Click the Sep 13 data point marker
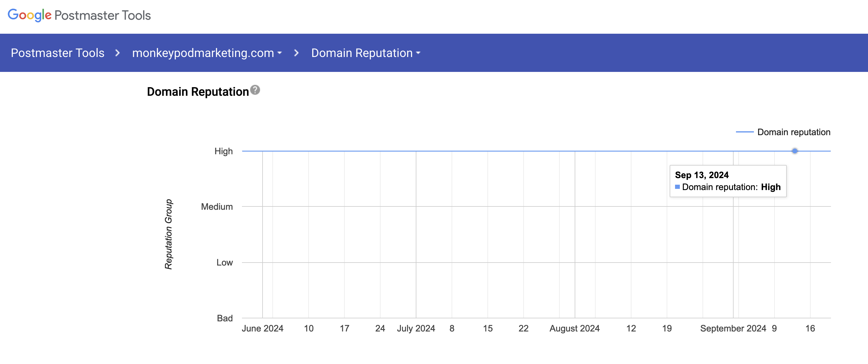Image resolution: width=868 pixels, height=364 pixels. click(x=795, y=151)
